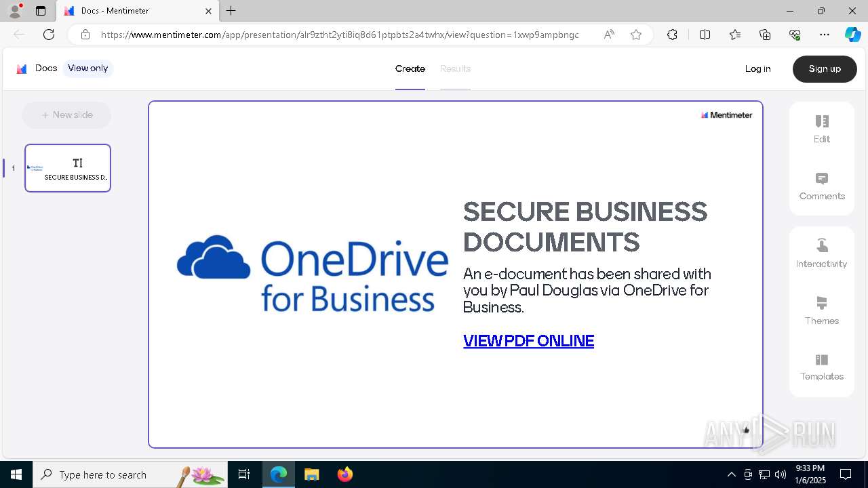The image size is (868, 488).
Task: Open the browser Extensions icon
Action: click(672, 35)
